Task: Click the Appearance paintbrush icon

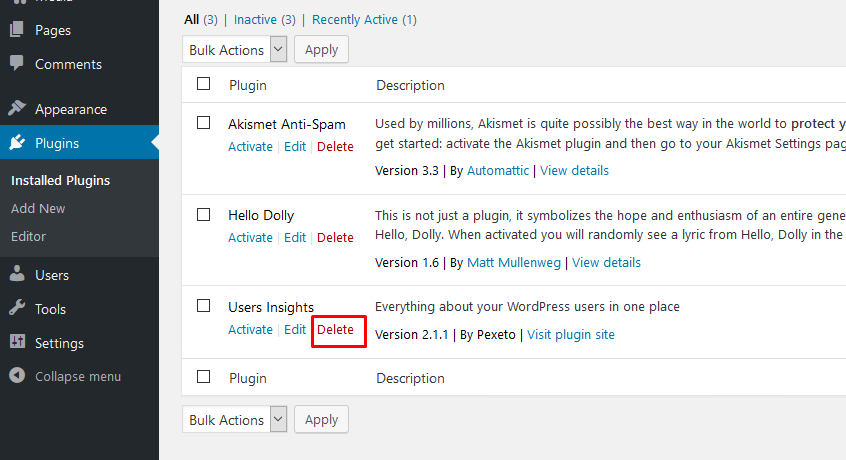Action: 17,108
